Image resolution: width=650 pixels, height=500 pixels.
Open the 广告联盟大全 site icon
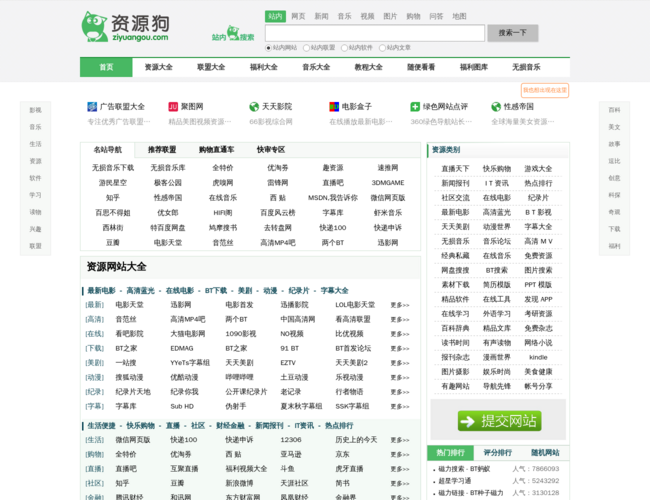pos(92,107)
